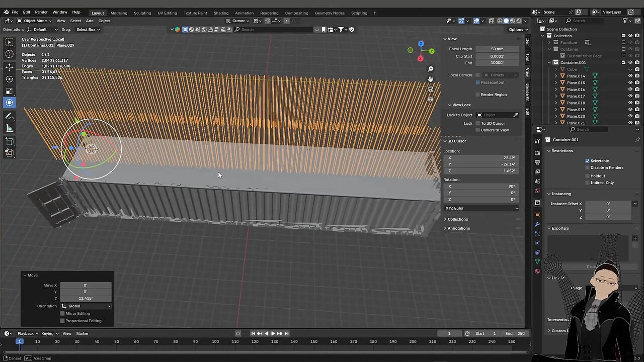The image size is (644, 362).
Task: Expand the Collections panel
Action: pos(457,219)
